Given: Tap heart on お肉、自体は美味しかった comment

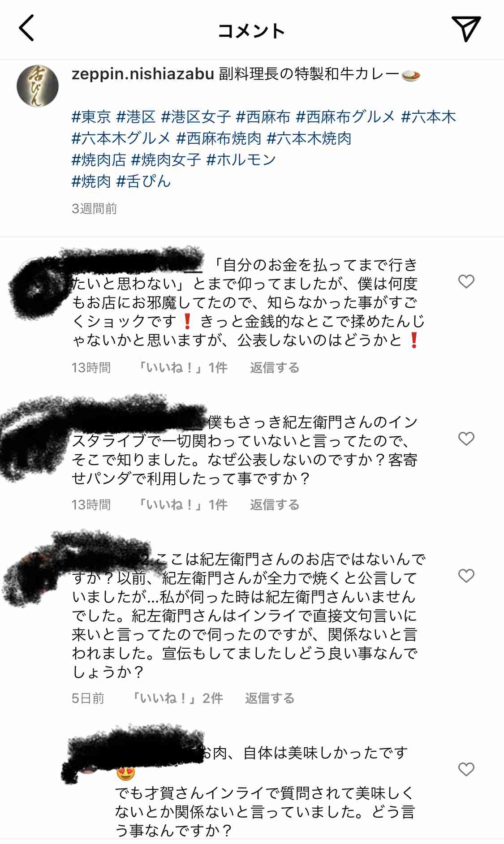Looking at the screenshot, I should coord(466,769).
